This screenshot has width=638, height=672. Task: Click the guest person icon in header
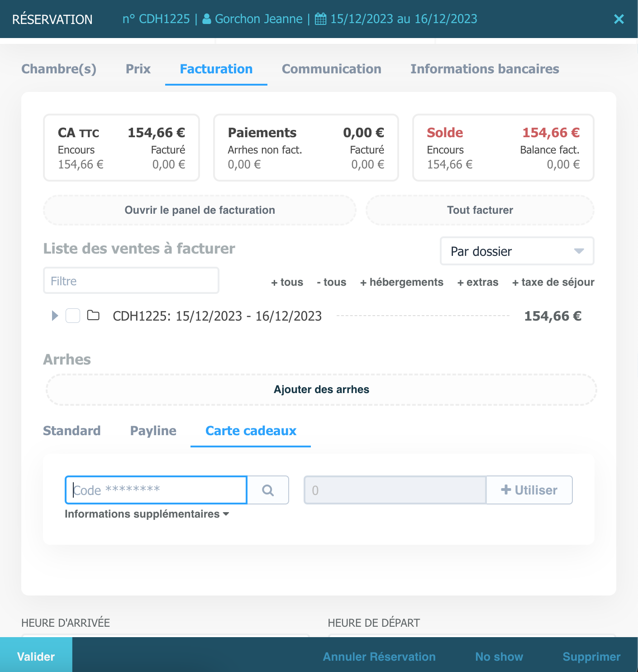pyautogui.click(x=206, y=19)
